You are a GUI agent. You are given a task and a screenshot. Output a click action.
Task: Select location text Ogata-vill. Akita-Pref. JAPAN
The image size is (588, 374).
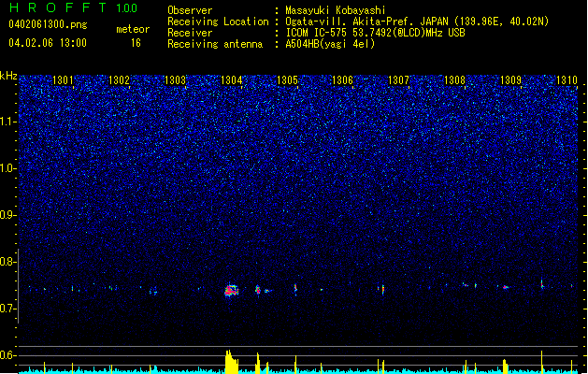(367, 22)
